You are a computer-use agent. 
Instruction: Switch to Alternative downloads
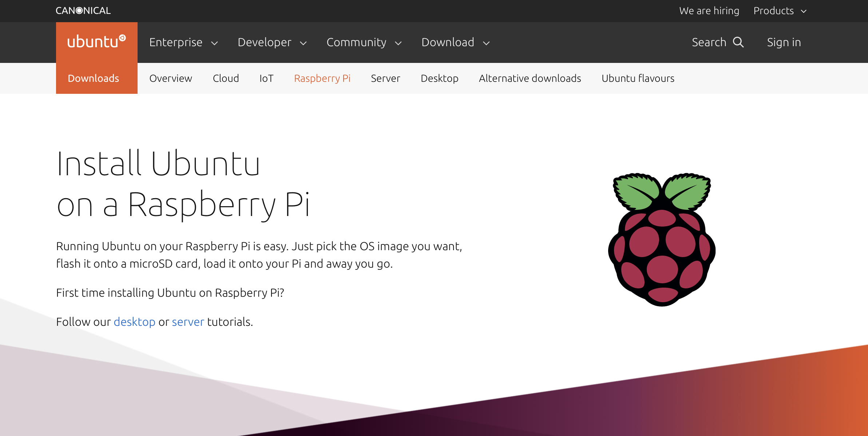(x=530, y=78)
